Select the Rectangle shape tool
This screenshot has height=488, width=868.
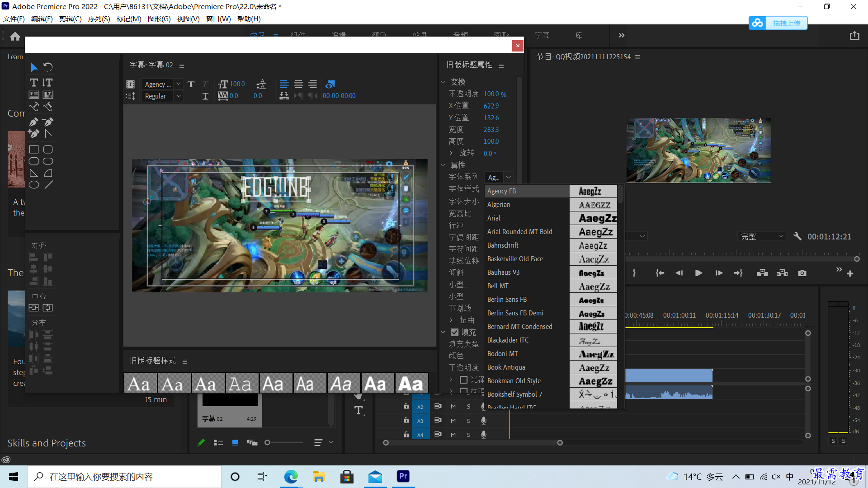(x=34, y=150)
